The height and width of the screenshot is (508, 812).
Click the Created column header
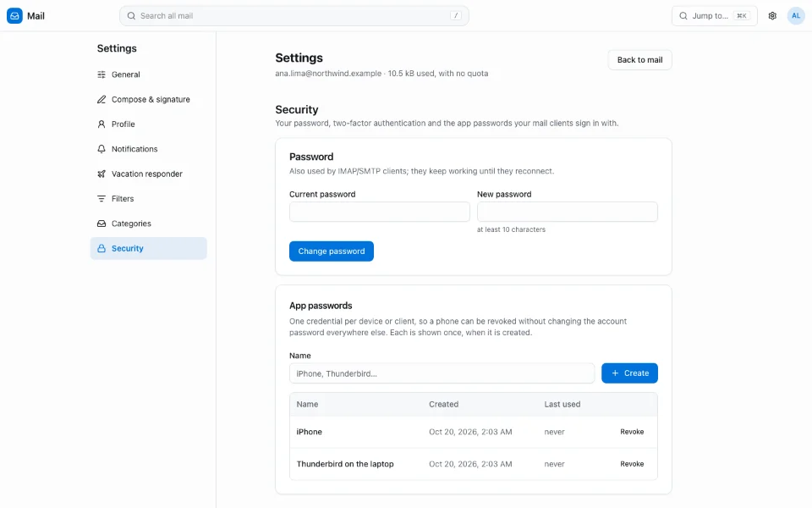pyautogui.click(x=444, y=405)
